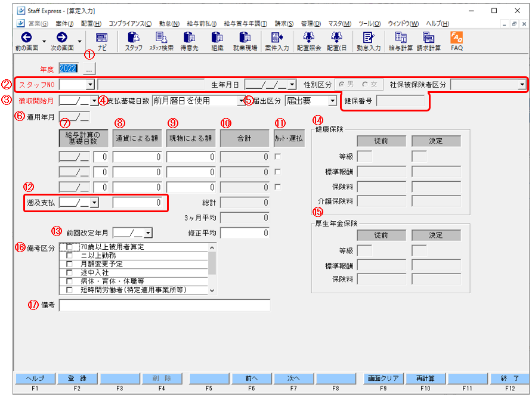This screenshot has width=532, height=397.
Task: Check 病休・育休・休職等 option
Action: [x=69, y=281]
